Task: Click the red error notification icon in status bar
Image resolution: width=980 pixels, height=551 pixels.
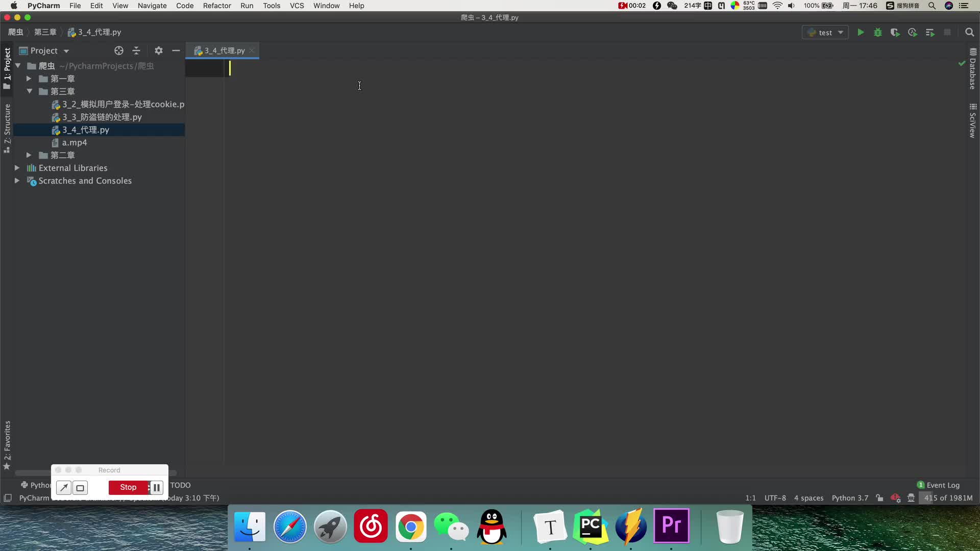Action: coord(895,498)
